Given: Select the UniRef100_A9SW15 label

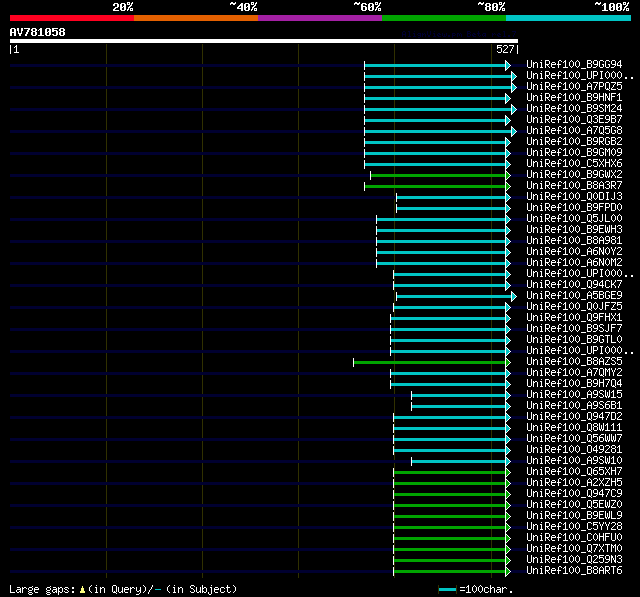Looking at the screenshot, I should [574, 395].
